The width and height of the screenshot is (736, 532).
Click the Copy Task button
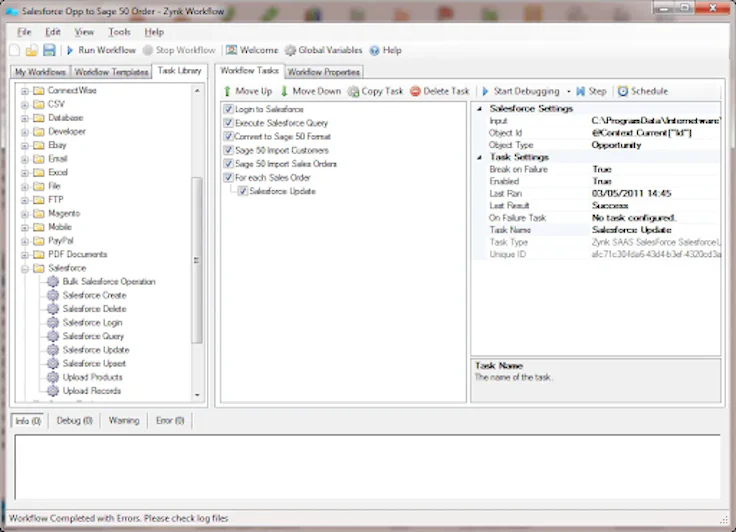[375, 91]
